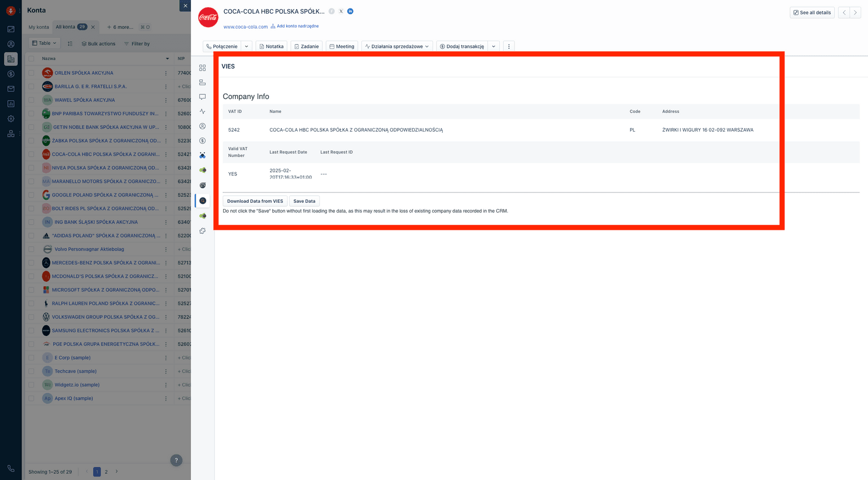Open the swirl integration icon in detail sidebar
Screen dimensions: 868x480
coord(202,185)
